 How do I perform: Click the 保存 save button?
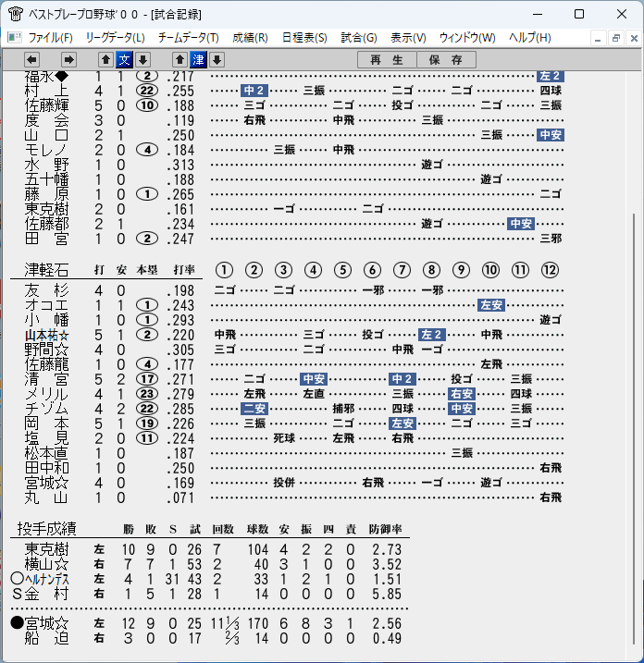click(446, 59)
